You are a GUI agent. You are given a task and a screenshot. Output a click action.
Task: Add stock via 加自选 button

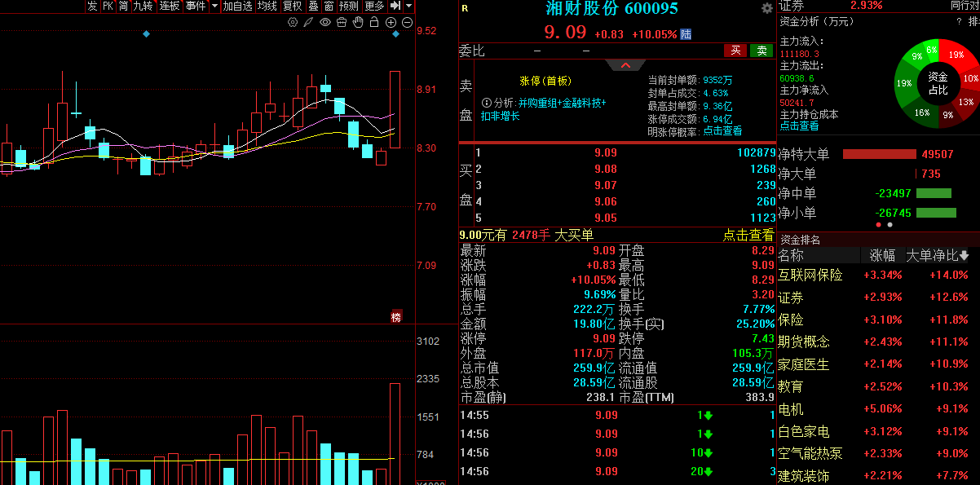point(237,6)
